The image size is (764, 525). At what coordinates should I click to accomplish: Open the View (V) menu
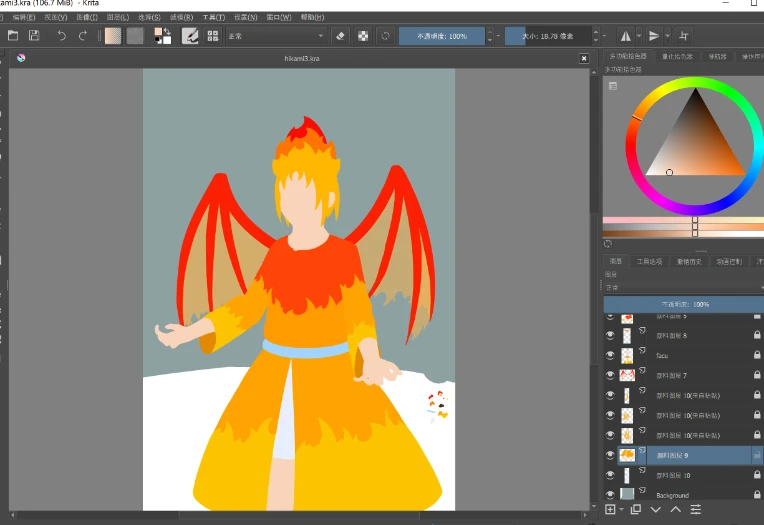[x=56, y=17]
